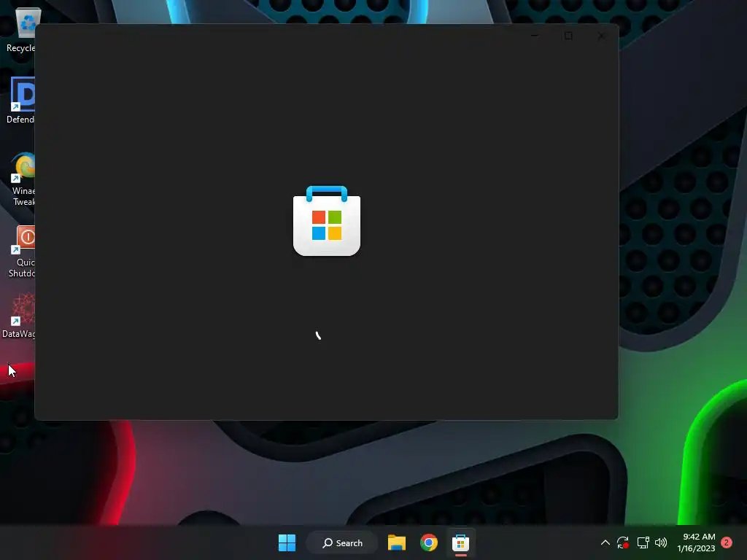The width and height of the screenshot is (747, 560).
Task: Select the Quick Shutdown desktop shortcut
Action: pyautogui.click(x=22, y=252)
